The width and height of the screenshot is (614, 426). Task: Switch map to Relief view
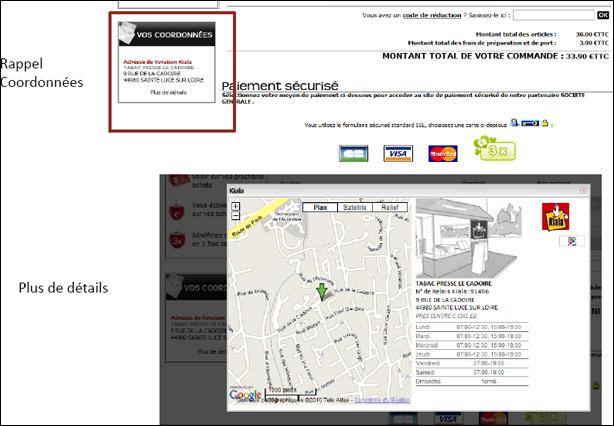[x=390, y=207]
